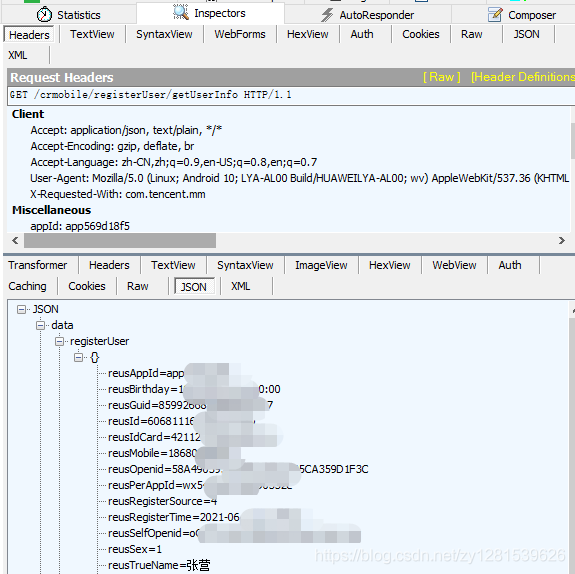The height and width of the screenshot is (574, 575).
Task: Select the Accept header line
Action: [126, 130]
